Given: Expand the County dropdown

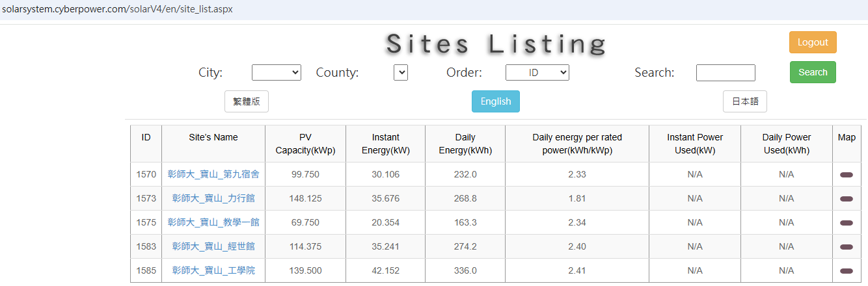Looking at the screenshot, I should pos(401,73).
